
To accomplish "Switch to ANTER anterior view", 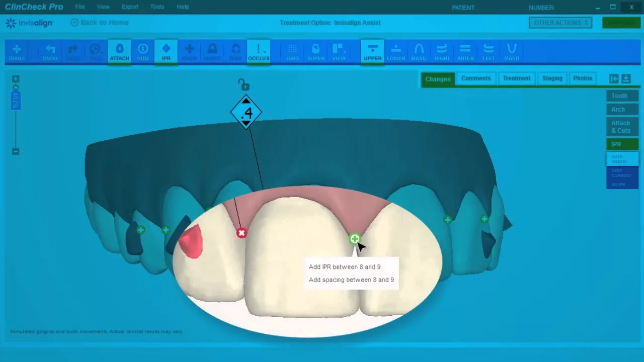I will tap(465, 52).
